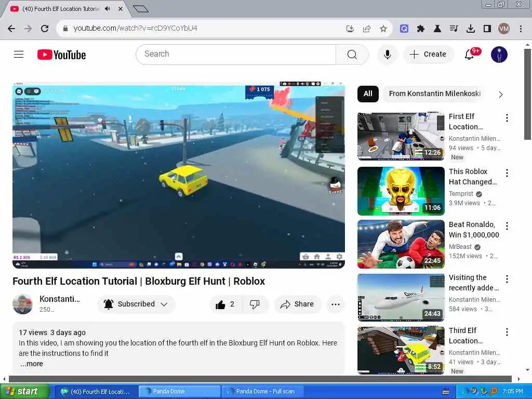Open This Roblox Hat Changed thumbnail
This screenshot has height=399, width=532.
pyautogui.click(x=401, y=191)
